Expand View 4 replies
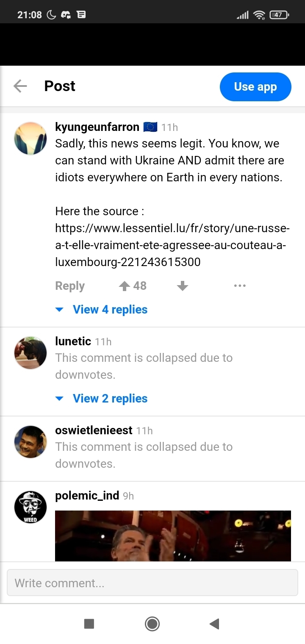Screen dimensions: 305x644 (110, 310)
